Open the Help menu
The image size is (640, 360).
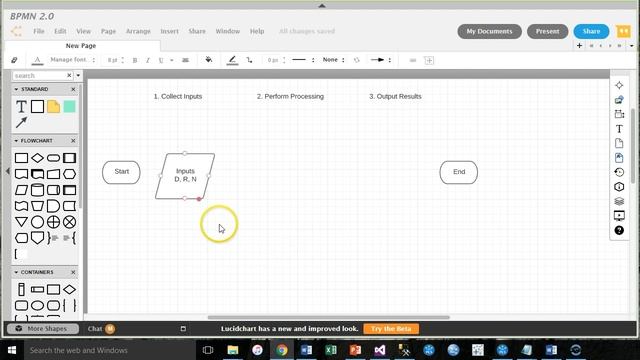pyautogui.click(x=257, y=31)
